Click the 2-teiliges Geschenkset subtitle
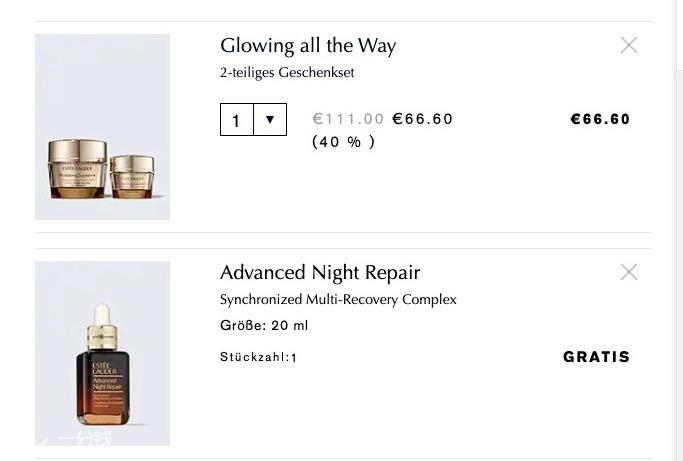This screenshot has height=461, width=683. [287, 72]
